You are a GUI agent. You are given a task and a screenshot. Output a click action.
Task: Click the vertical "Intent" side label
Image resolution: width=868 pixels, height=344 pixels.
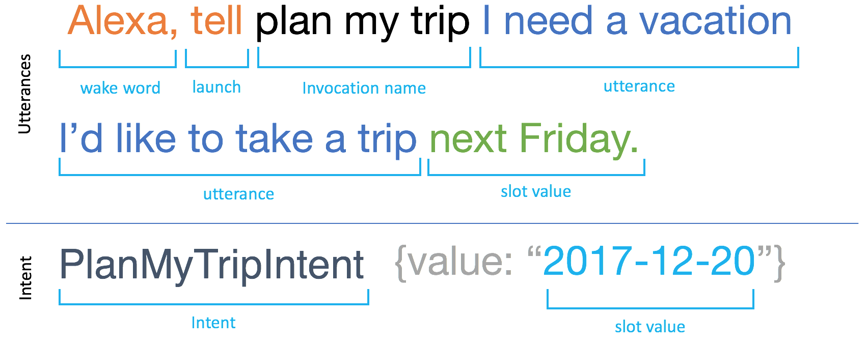(x=25, y=278)
